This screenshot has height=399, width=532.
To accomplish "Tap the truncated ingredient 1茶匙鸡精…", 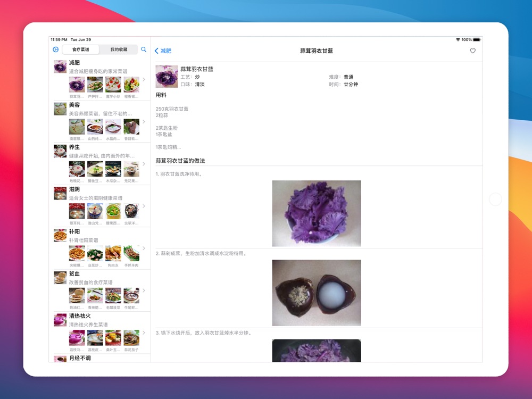I will tap(168, 147).
